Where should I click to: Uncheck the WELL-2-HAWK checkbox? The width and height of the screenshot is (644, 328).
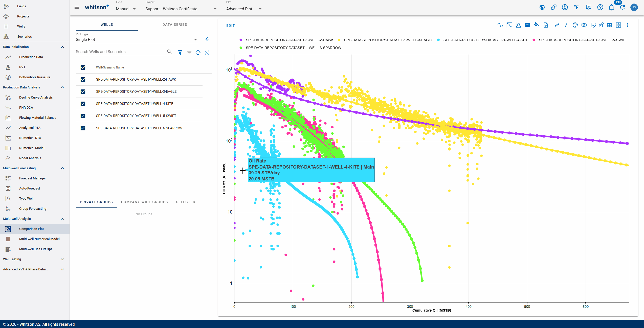(83, 80)
